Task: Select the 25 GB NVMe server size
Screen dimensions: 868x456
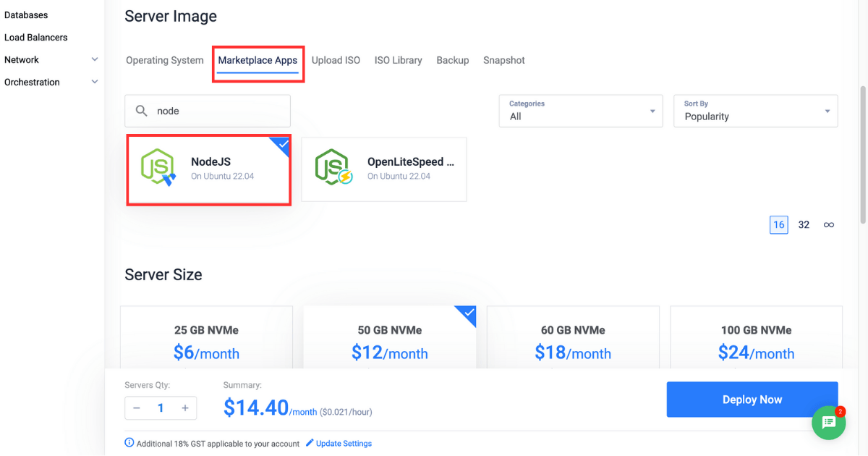Action: pyautogui.click(x=206, y=340)
